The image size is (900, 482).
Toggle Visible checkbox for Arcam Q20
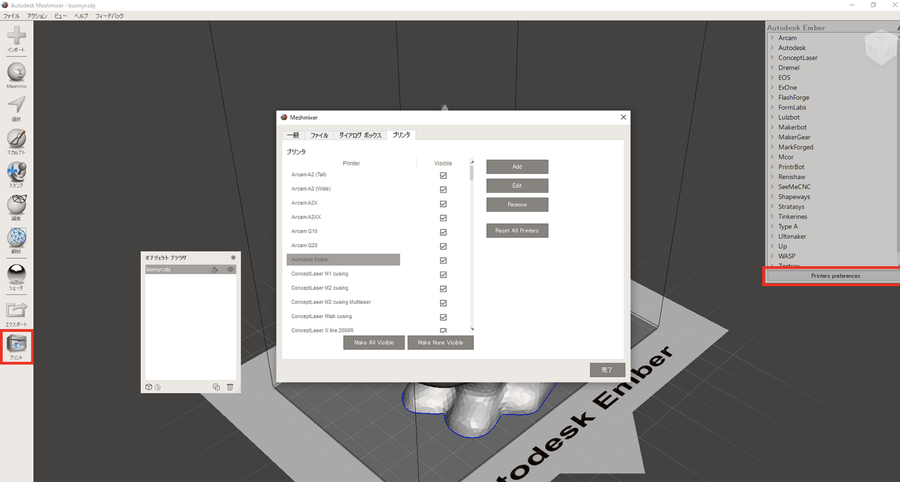point(443,246)
